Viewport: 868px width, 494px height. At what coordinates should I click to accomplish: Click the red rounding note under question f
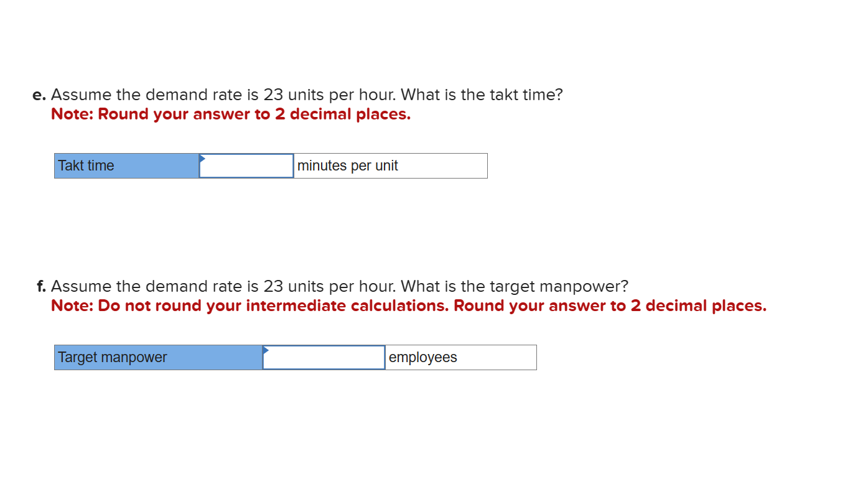pyautogui.click(x=408, y=305)
